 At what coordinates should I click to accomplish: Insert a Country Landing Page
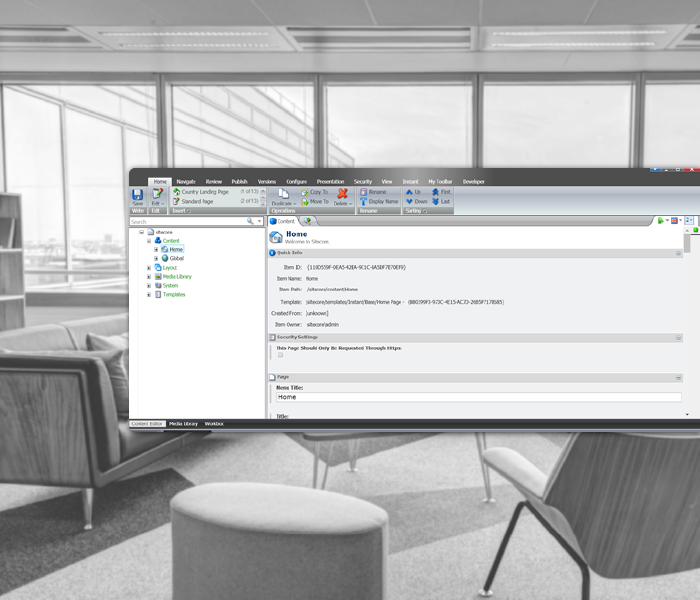(x=205, y=192)
